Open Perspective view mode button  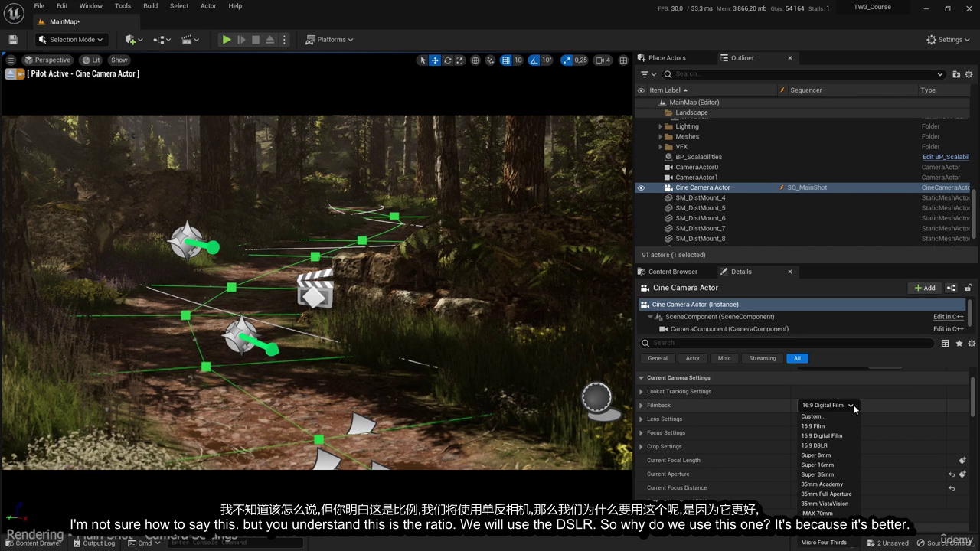[x=47, y=60]
